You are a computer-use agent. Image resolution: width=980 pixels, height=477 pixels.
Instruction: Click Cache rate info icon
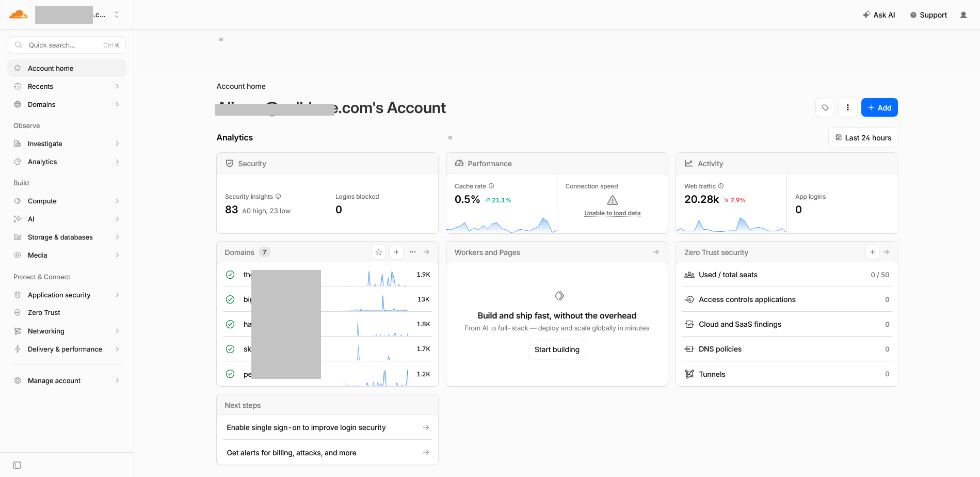click(x=491, y=186)
